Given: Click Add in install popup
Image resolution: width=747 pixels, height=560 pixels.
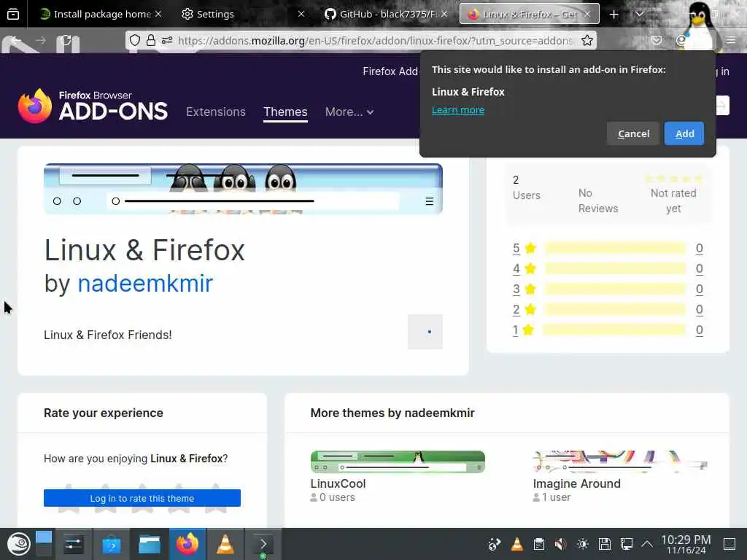Looking at the screenshot, I should click(x=684, y=133).
